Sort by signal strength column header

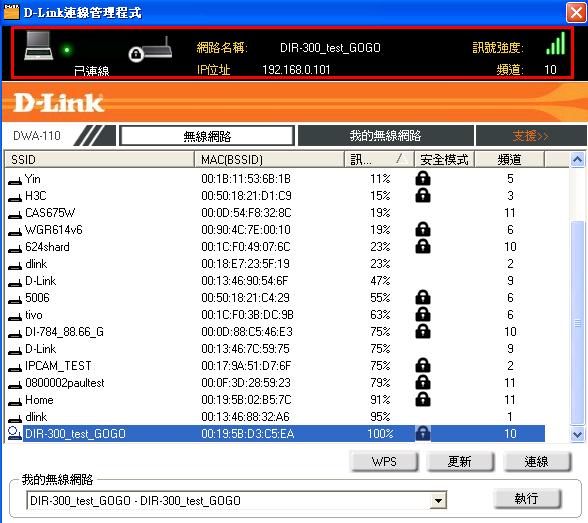click(379, 159)
